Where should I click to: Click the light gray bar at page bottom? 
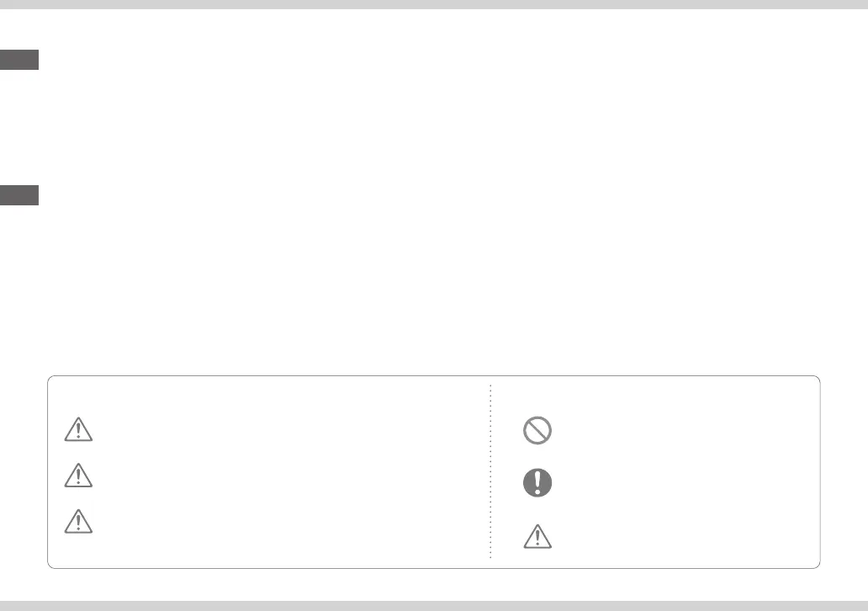click(x=434, y=606)
